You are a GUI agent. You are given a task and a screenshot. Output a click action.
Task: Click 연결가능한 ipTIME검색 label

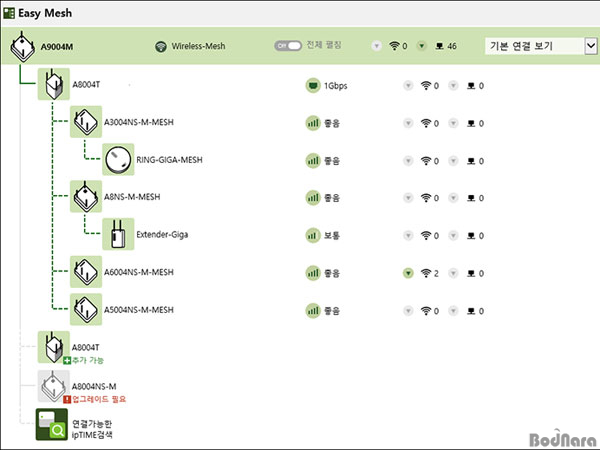click(x=93, y=430)
